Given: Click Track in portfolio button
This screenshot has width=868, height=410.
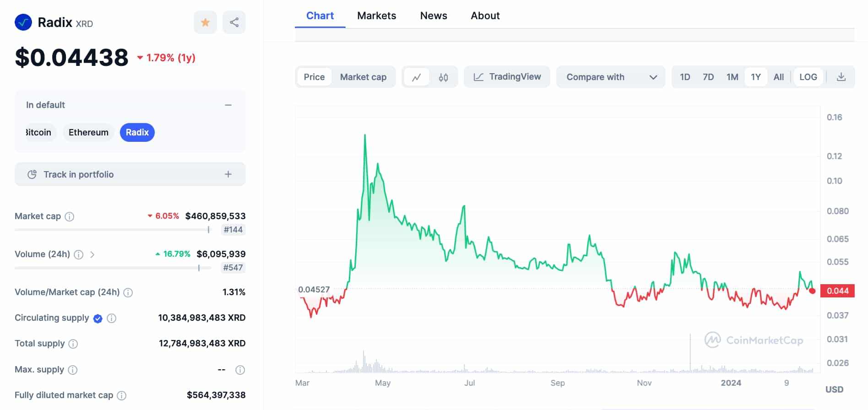Looking at the screenshot, I should [x=130, y=174].
